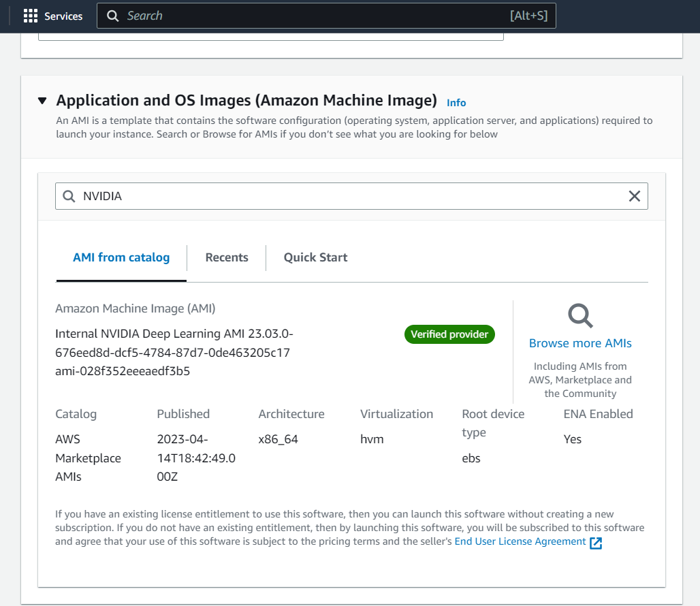Clear the NVIDIA search with the X icon

635,196
